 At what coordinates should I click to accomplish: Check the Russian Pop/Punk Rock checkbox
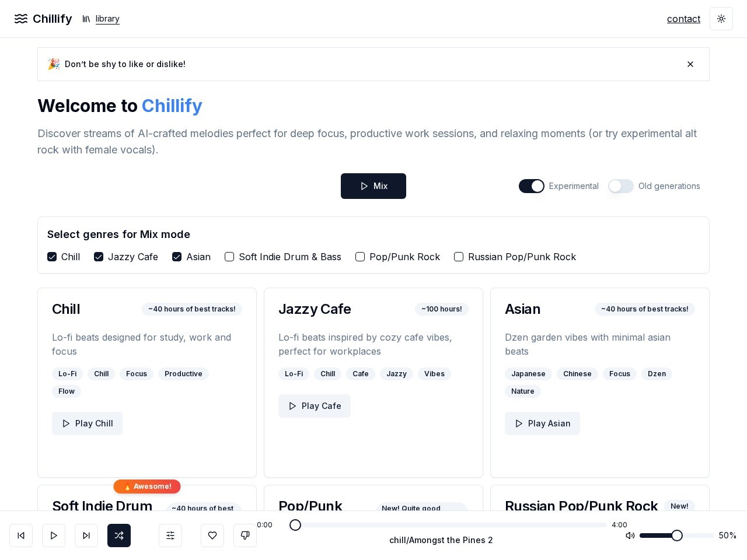point(459,257)
